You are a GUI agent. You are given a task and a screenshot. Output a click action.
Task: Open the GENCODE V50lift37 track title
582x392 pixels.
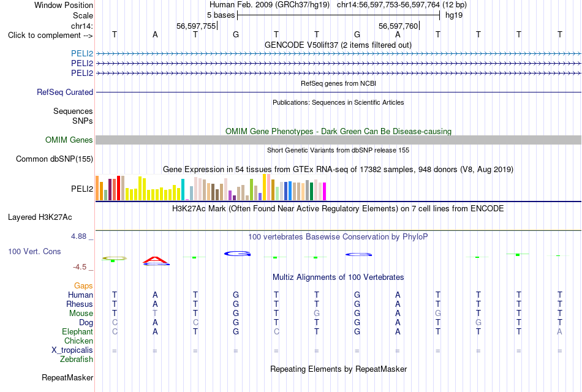tap(338, 45)
